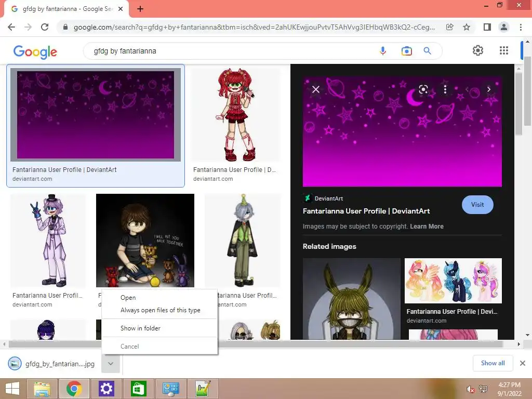Open related image of rabbit-eared character

[x=352, y=299]
